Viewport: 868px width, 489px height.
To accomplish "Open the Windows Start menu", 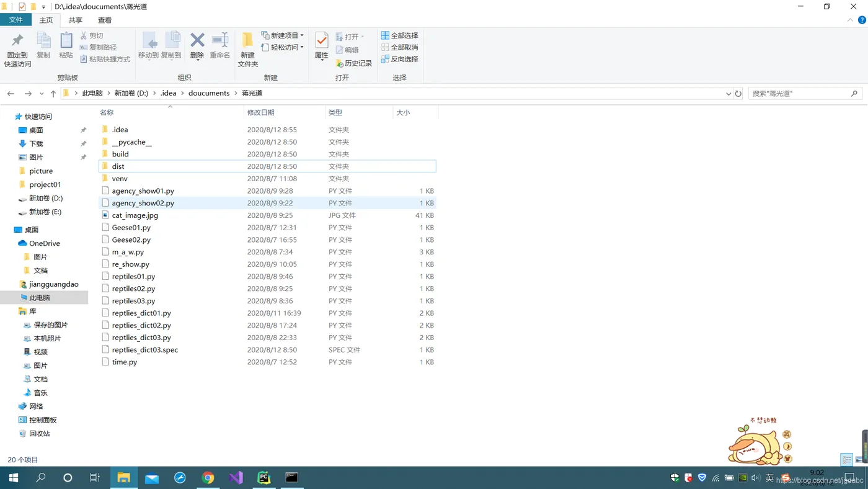I will pyautogui.click(x=13, y=477).
